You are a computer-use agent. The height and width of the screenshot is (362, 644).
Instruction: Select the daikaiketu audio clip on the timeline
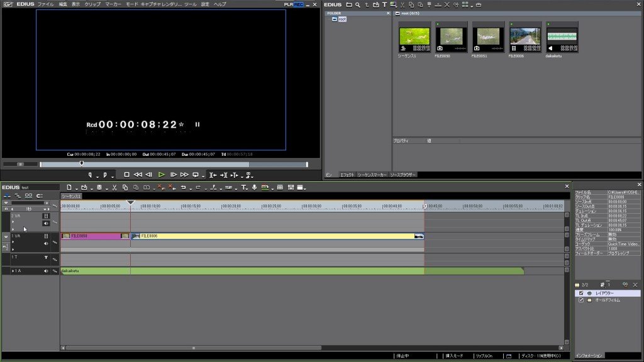pyautogui.click(x=292, y=271)
